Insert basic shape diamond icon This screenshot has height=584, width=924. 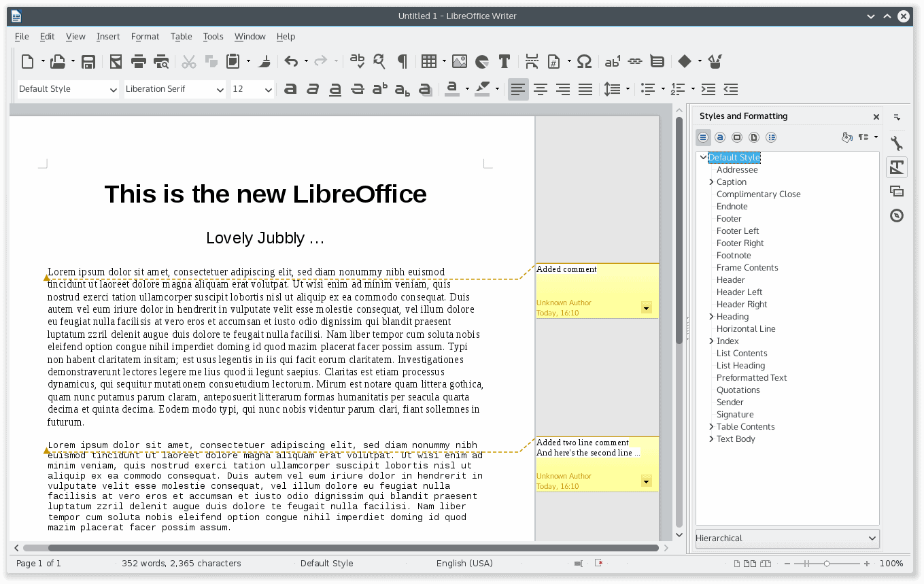[685, 62]
